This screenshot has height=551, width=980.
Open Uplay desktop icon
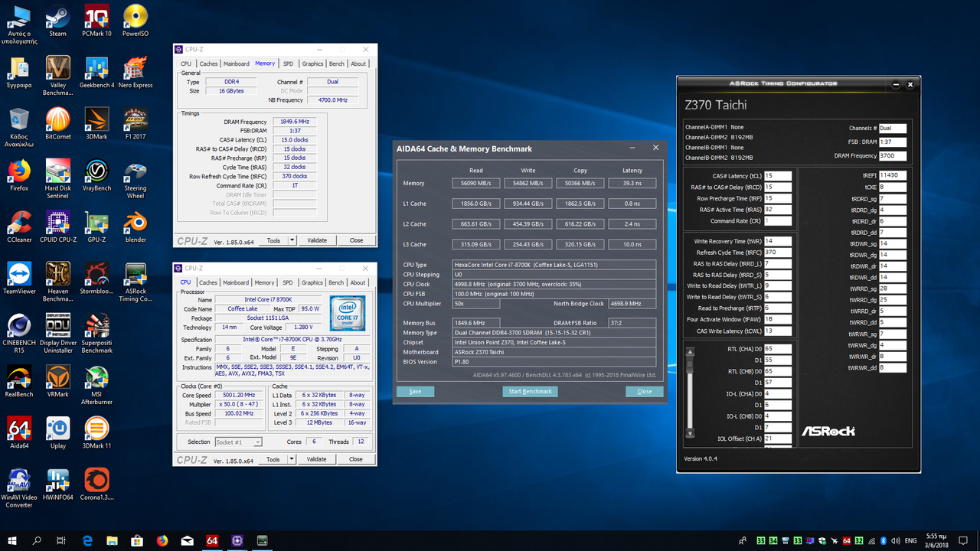57,432
